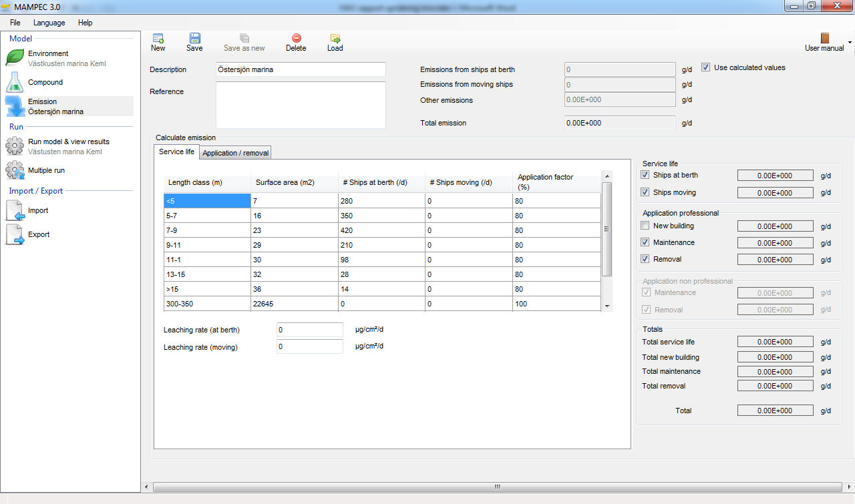Viewport: 855px width, 504px height.
Task: Click the Run model gear icon
Action: (15, 146)
